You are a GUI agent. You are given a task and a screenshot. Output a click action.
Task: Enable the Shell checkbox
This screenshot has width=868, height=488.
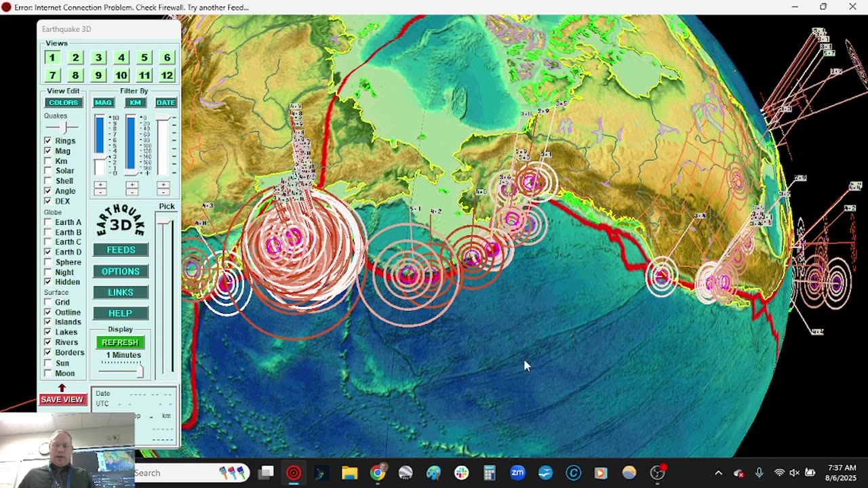(48, 181)
